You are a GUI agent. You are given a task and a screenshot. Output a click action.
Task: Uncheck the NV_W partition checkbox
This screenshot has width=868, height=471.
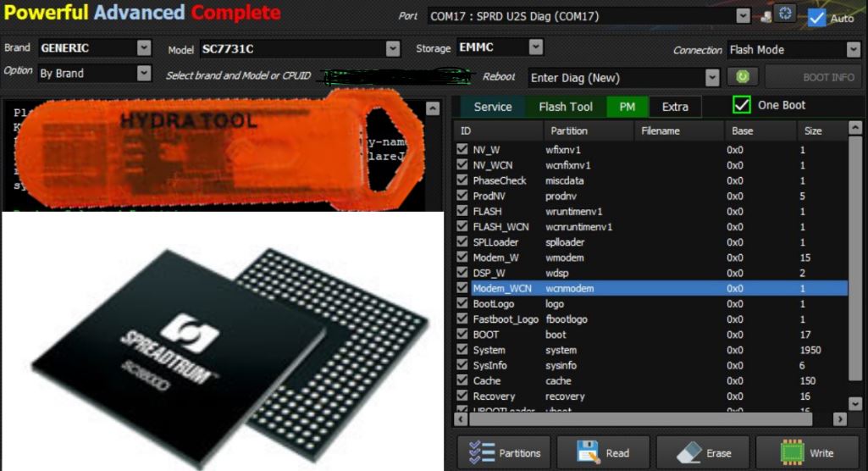(462, 149)
